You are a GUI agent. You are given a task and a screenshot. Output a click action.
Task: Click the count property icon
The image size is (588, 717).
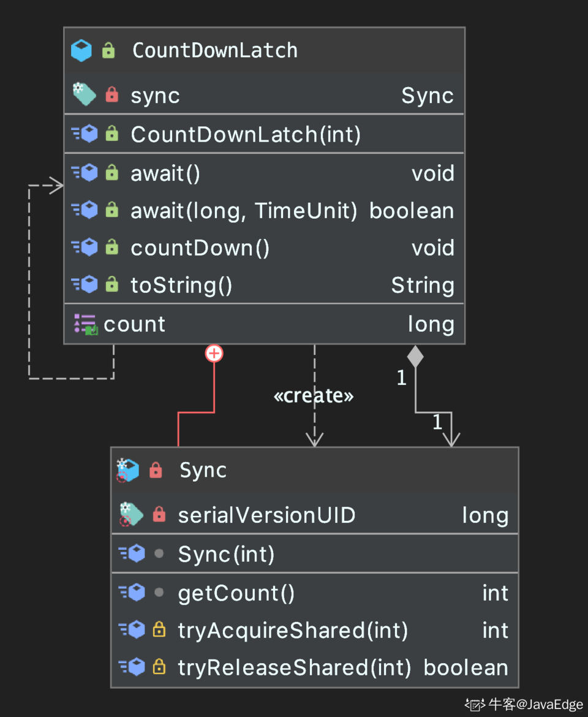click(85, 324)
